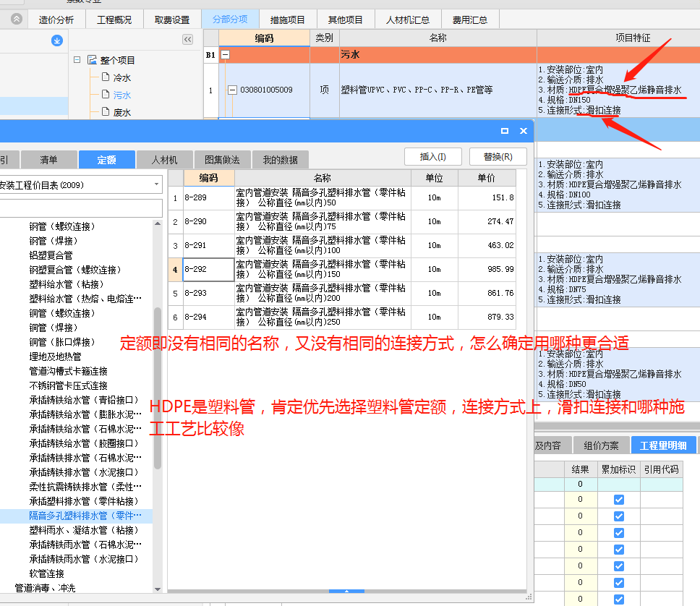Open the 安装工程价目表(2009) dropdown

[x=156, y=184]
